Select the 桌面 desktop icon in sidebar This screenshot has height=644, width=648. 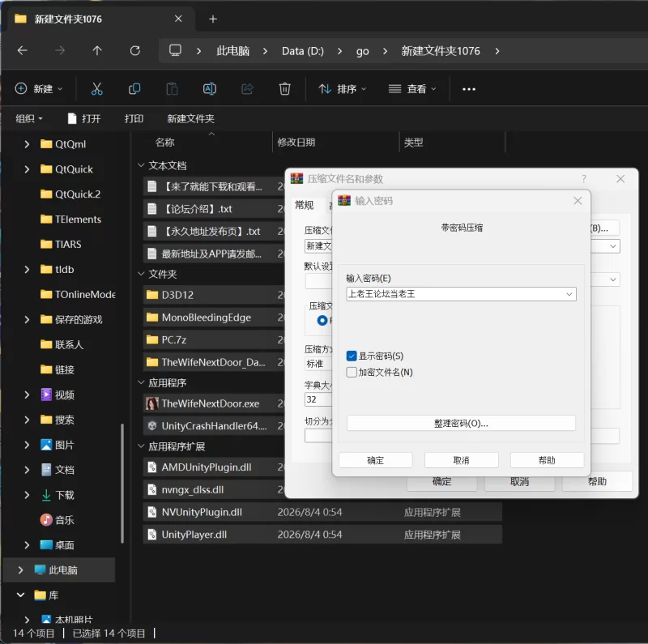click(x=46, y=545)
